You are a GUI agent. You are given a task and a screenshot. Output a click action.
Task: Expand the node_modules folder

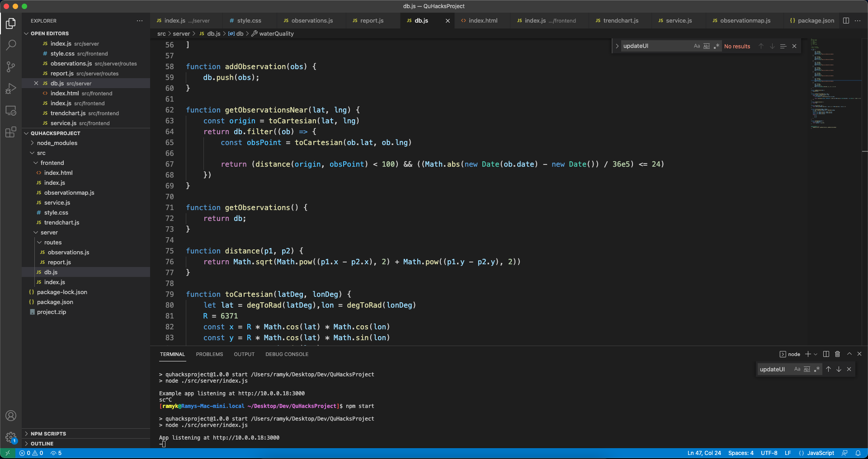pyautogui.click(x=57, y=143)
